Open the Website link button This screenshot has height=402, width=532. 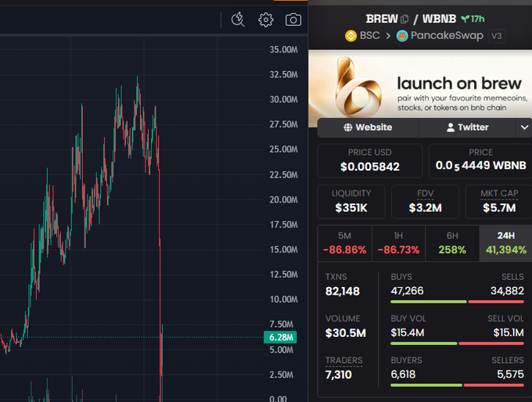[368, 127]
